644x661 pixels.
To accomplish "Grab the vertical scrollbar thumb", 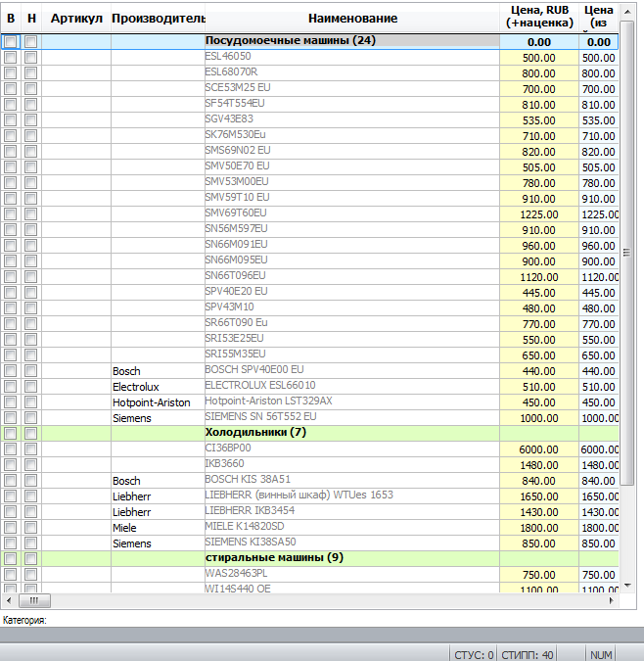I will tap(627, 253).
